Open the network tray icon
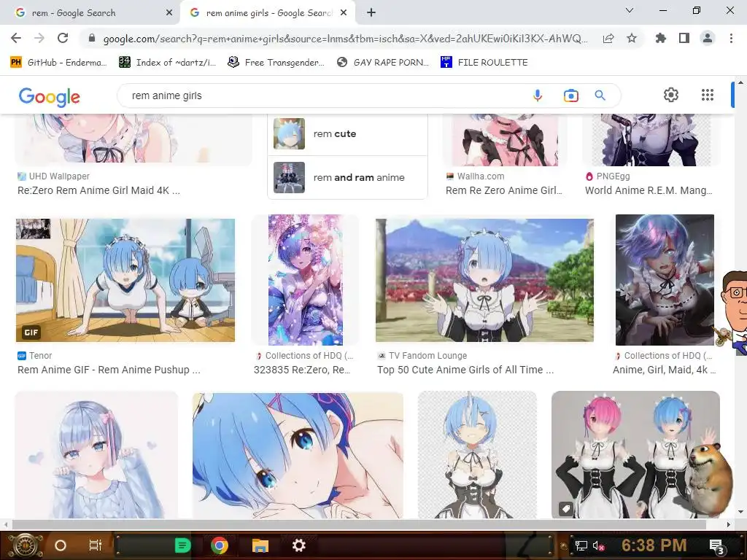 581,545
